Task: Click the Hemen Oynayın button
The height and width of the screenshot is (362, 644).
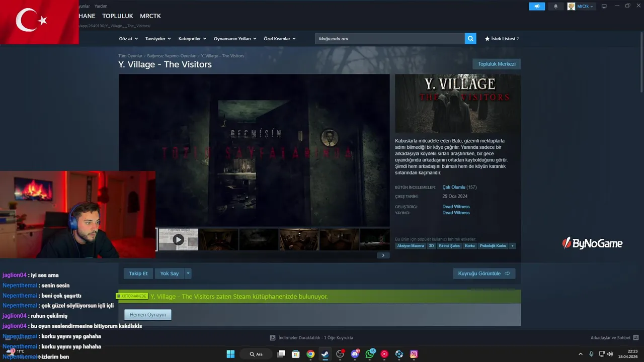Action: pyautogui.click(x=148, y=315)
